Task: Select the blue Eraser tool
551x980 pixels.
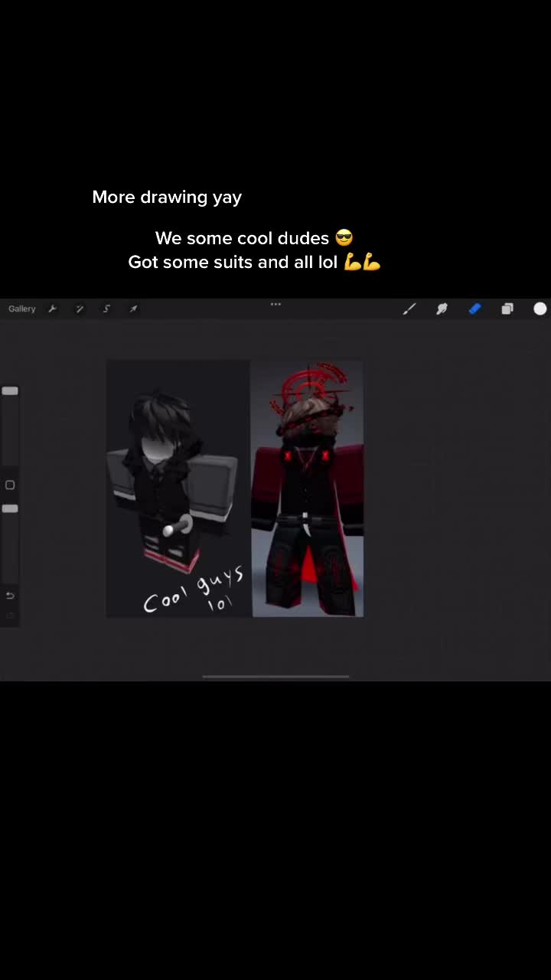Action: coord(474,309)
